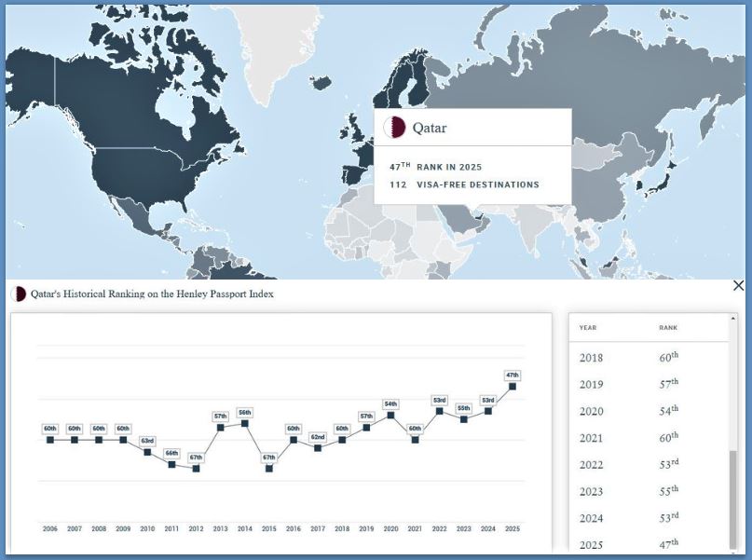Click the year cell 2023 in the table
The height and width of the screenshot is (560, 752).
591,492
